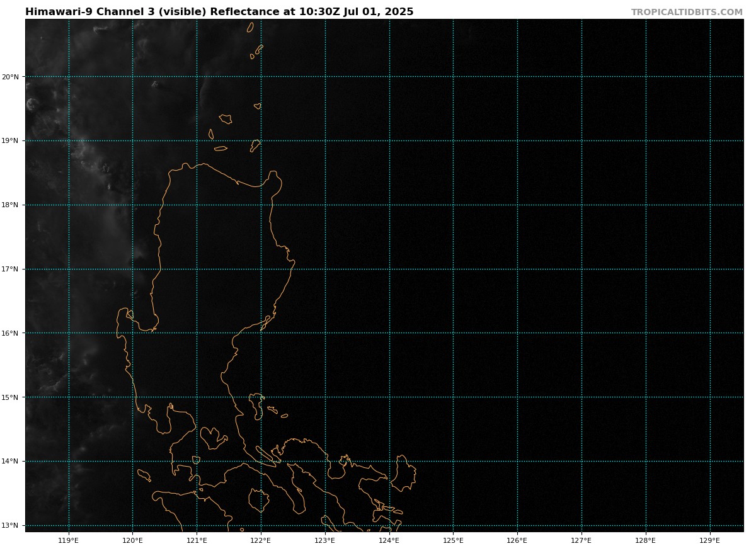Click the 17°N latitude label
The width and height of the screenshot is (756, 546).
10,270
